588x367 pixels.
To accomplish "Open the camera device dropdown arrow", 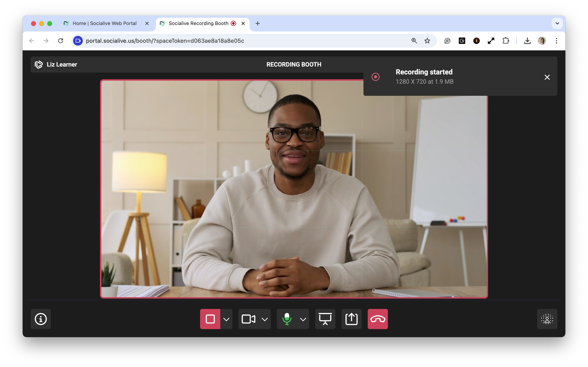I will click(265, 319).
